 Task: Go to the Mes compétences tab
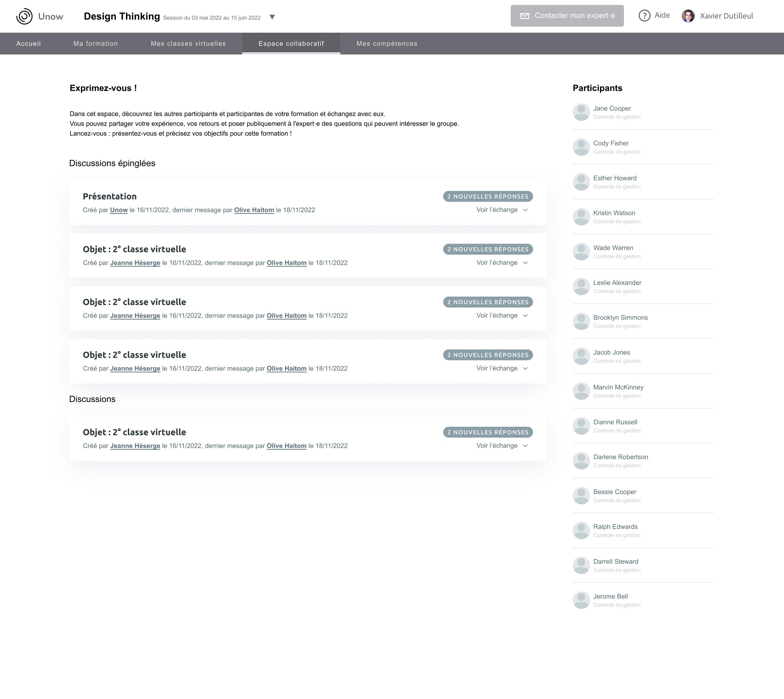click(x=387, y=44)
